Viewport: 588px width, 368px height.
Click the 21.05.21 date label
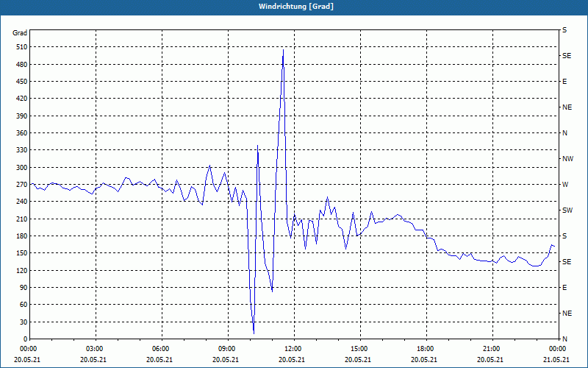(x=556, y=360)
